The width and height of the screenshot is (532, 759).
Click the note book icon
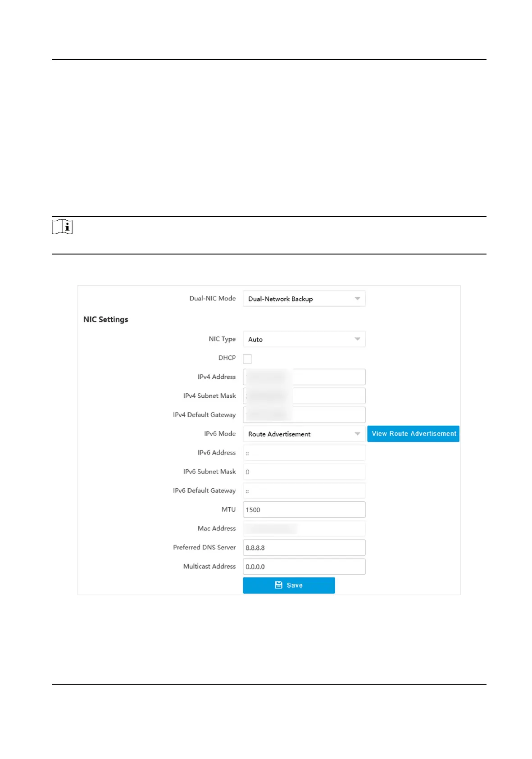tap(62, 227)
